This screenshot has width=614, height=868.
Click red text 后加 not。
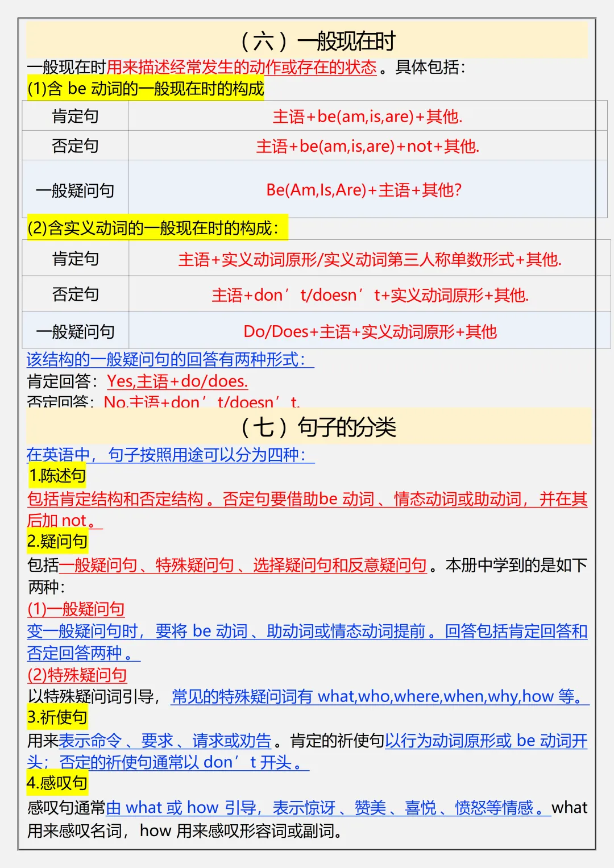pos(65,520)
